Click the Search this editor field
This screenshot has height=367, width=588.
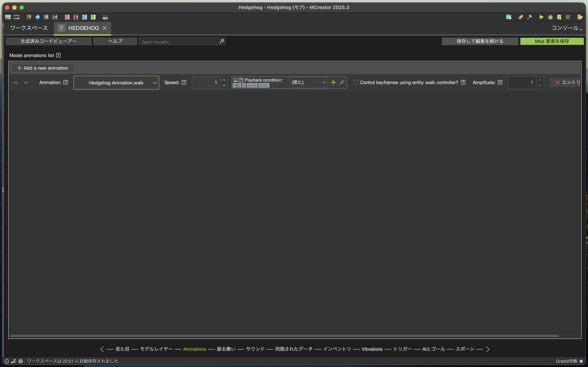pos(179,42)
